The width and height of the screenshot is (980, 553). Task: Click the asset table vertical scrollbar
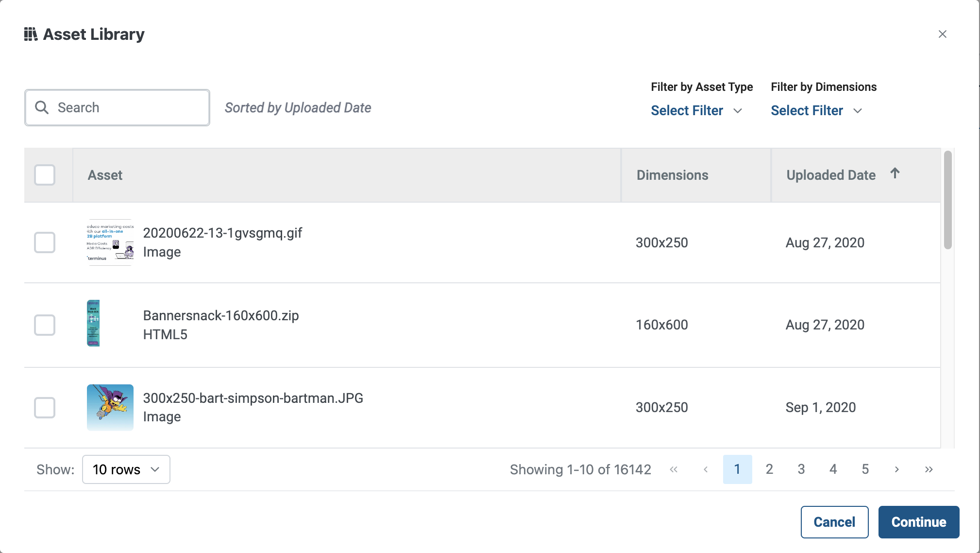[x=947, y=200]
